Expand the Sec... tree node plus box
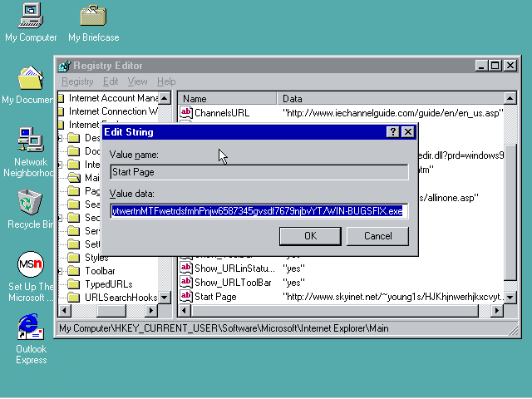The width and height of the screenshot is (532, 399). [60, 218]
